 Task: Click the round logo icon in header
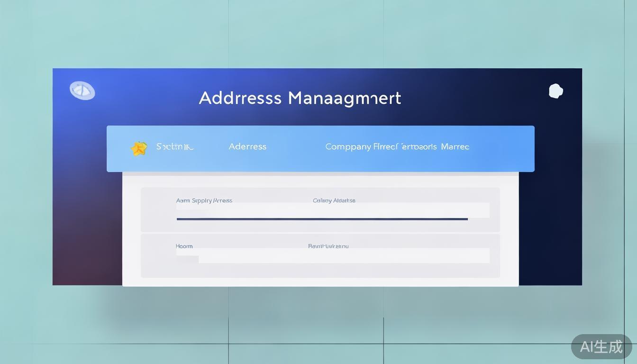click(82, 91)
